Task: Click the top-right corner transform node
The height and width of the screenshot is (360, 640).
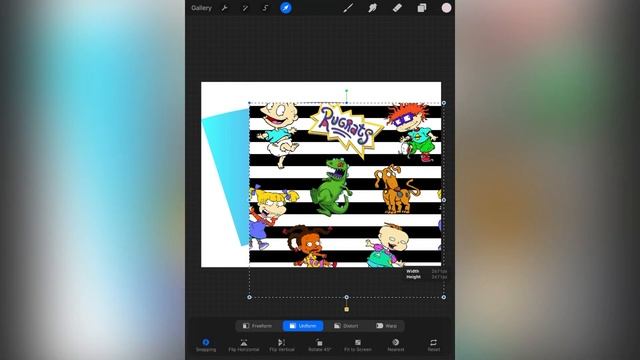Action: [444, 103]
